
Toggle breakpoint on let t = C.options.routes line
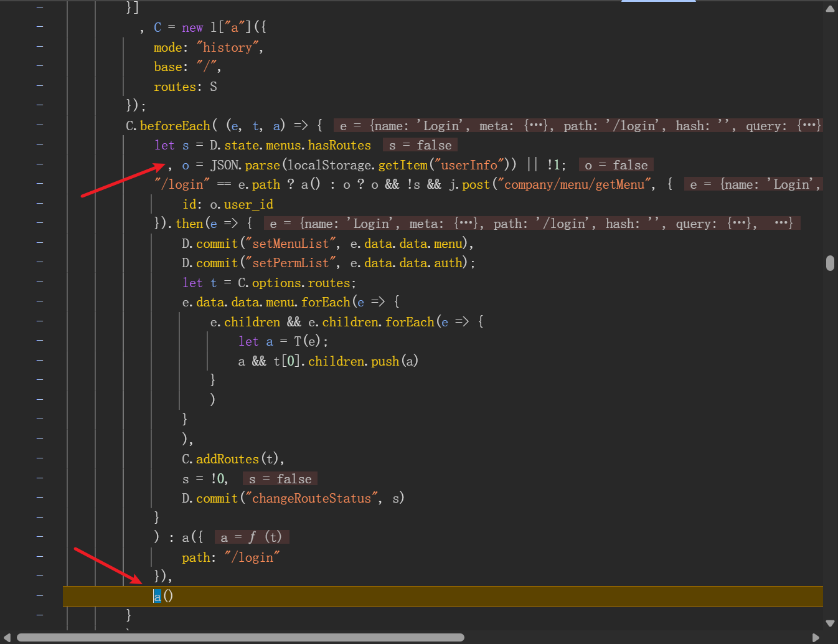coord(40,282)
